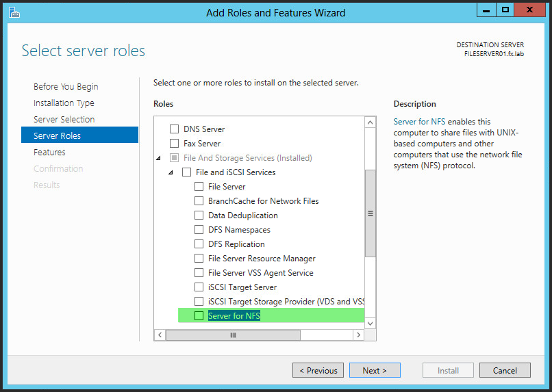The height and width of the screenshot is (392, 552).
Task: Click the Fax Server role label
Action: (202, 144)
